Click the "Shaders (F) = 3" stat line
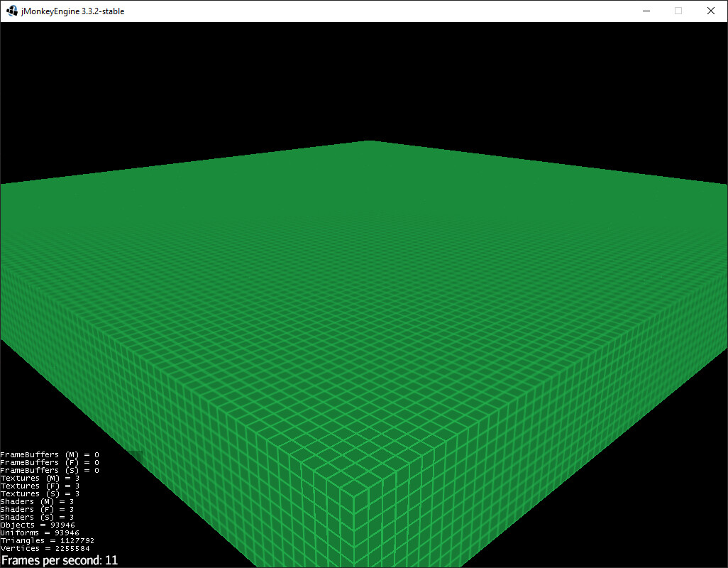 coord(37,510)
